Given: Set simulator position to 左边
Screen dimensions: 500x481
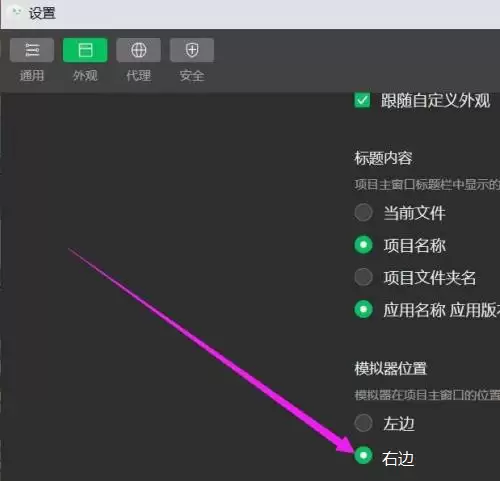Looking at the screenshot, I should (363, 423).
